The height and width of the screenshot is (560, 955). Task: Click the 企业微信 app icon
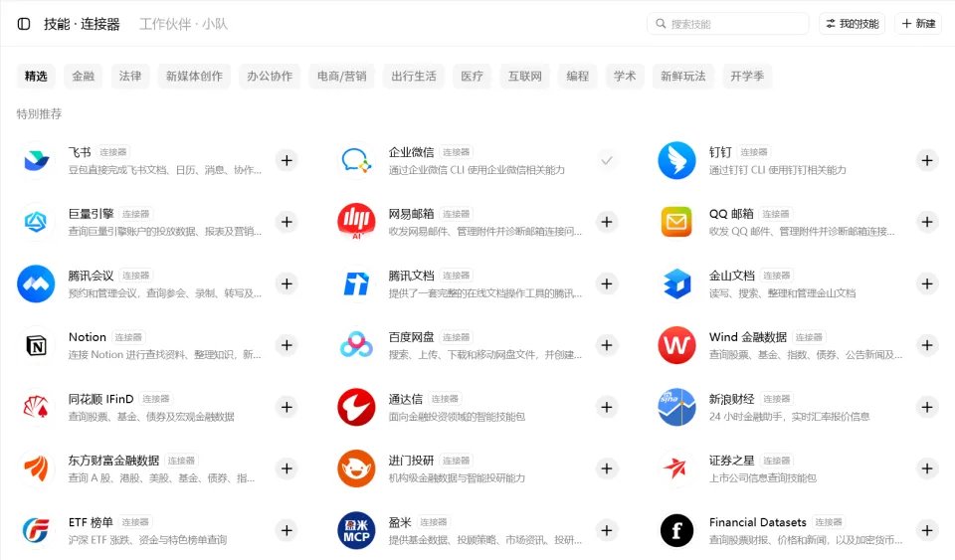pyautogui.click(x=356, y=161)
